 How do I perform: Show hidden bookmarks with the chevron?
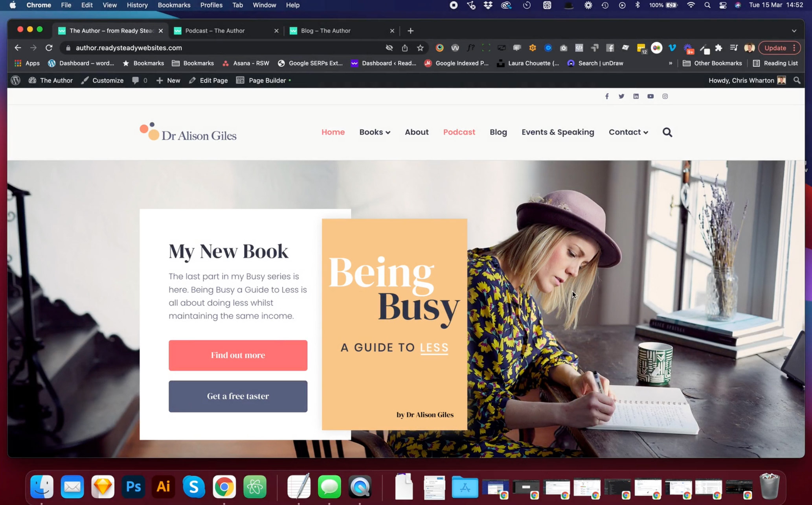tap(670, 63)
